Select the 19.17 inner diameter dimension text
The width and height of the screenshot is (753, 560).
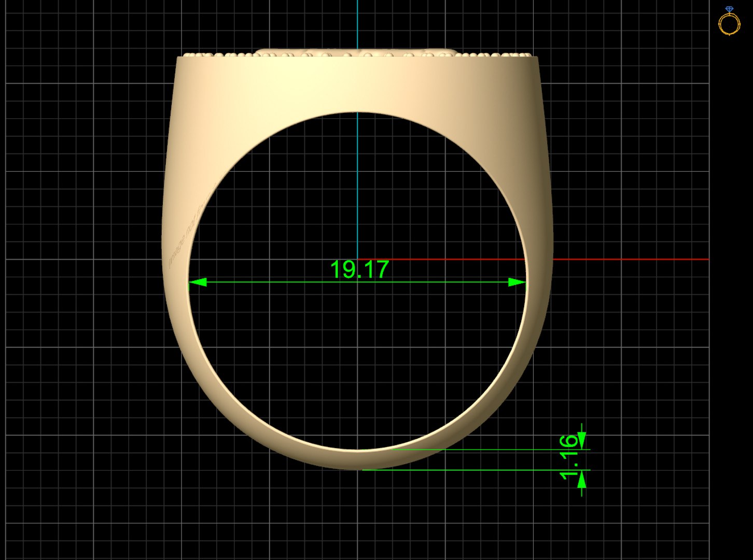[x=359, y=270]
